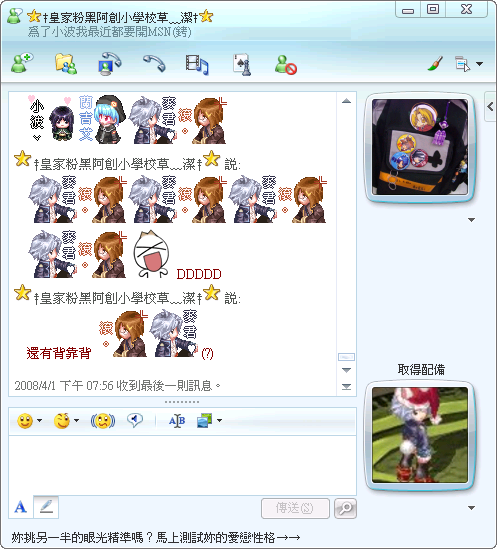Click the contact's display picture with badges
Screen dimensions: 497x549
pyautogui.click(x=420, y=147)
